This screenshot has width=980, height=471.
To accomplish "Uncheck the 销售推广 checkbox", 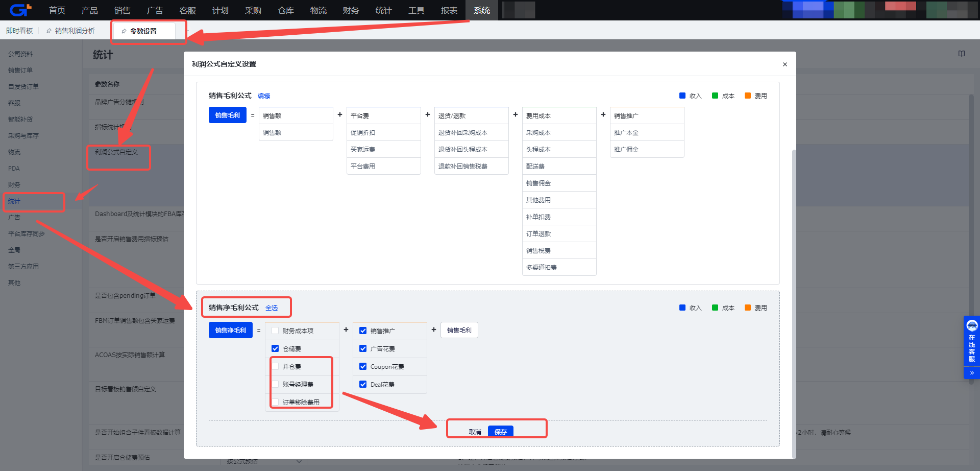I will 363,331.
